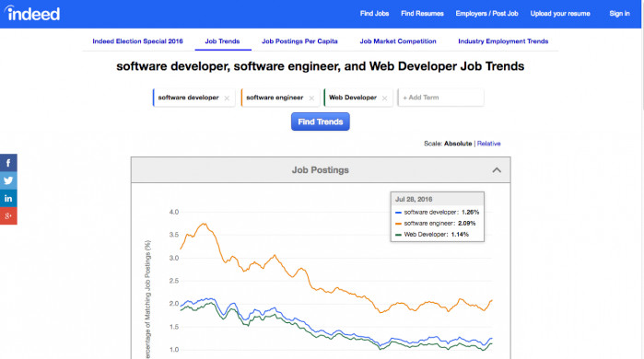Viewport: 644px width, 359px height.
Task: Share on Twitter via sidebar icon
Action: point(8,180)
